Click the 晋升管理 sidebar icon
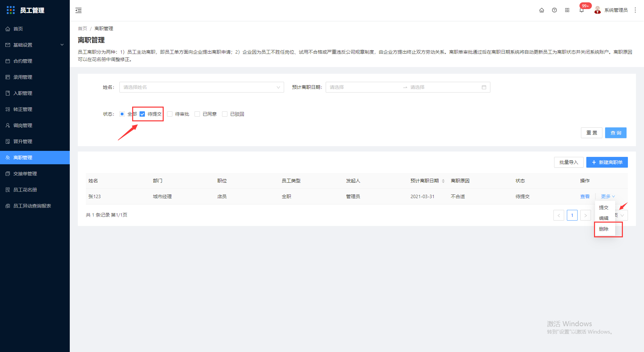This screenshot has width=644, height=352. [8, 141]
